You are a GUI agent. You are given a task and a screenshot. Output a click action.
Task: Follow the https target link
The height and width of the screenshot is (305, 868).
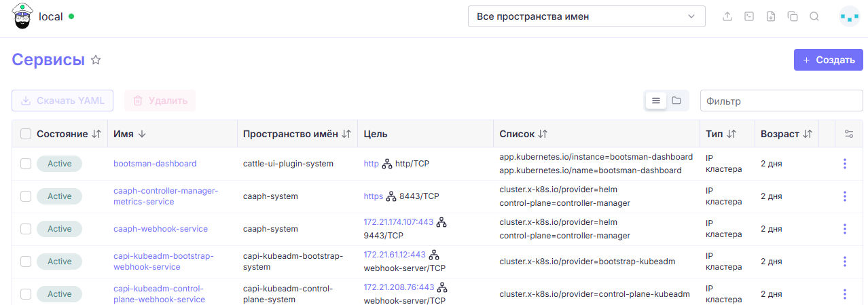(x=374, y=196)
